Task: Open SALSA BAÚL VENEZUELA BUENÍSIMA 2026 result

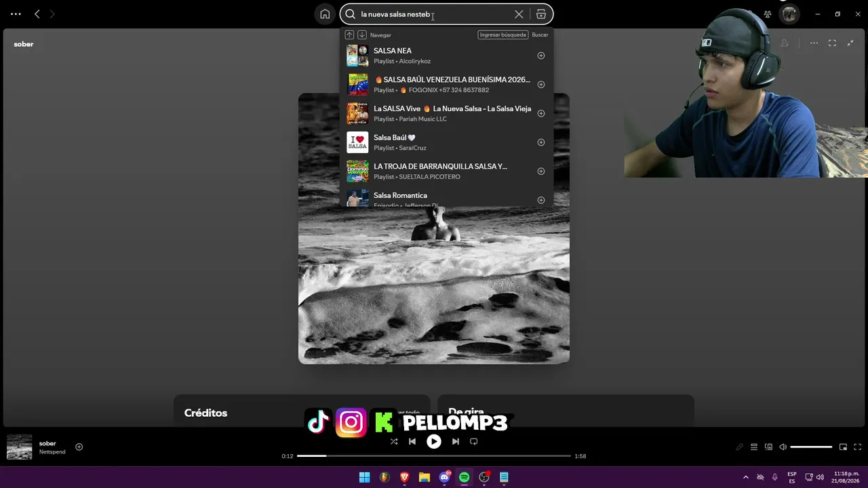Action: [446, 85]
